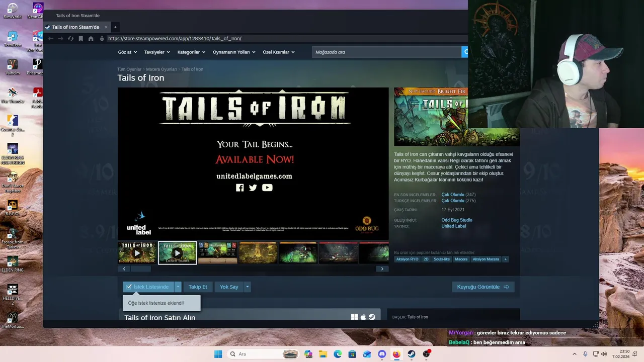Open the YouTube icon in the trailer
This screenshot has height=362, width=644.
pos(267,188)
